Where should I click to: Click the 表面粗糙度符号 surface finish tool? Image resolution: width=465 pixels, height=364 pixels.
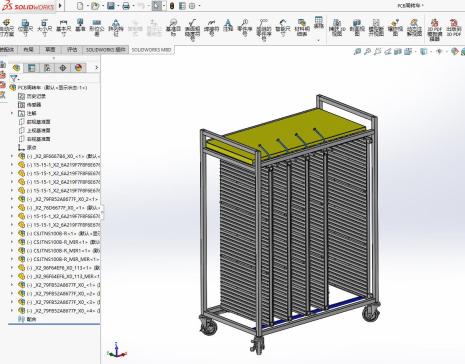[192, 29]
